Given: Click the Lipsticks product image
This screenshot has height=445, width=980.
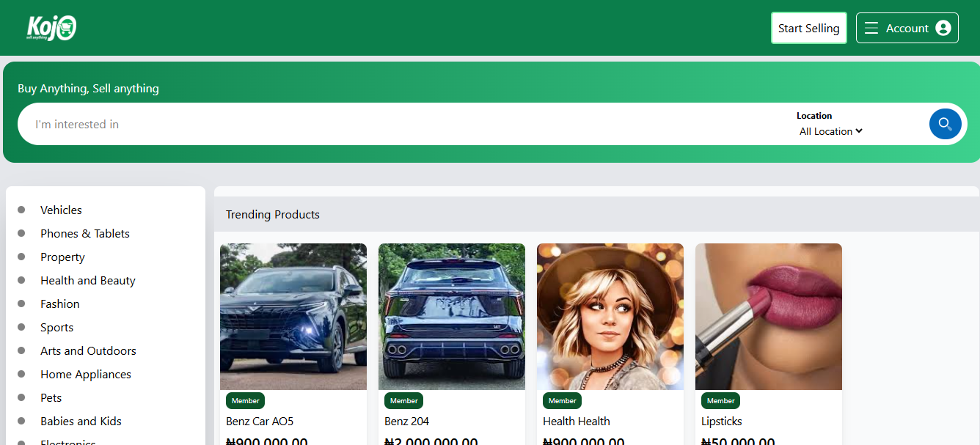Looking at the screenshot, I should coord(768,317).
